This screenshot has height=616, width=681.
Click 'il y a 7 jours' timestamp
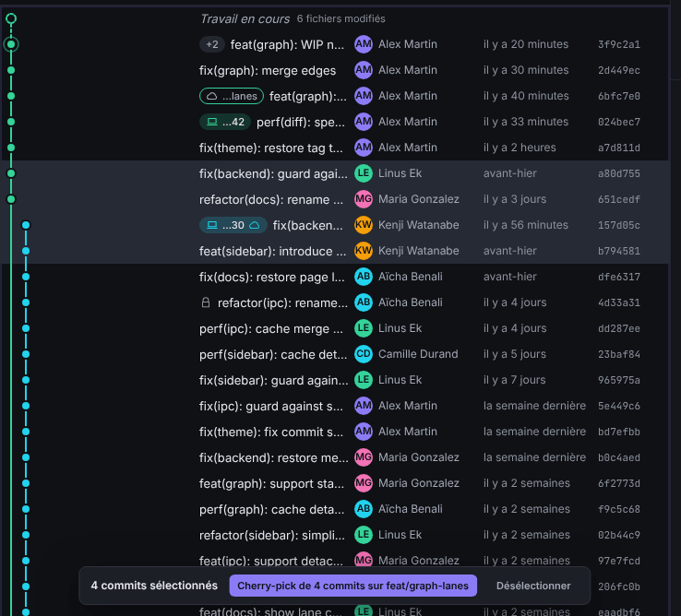click(x=514, y=380)
